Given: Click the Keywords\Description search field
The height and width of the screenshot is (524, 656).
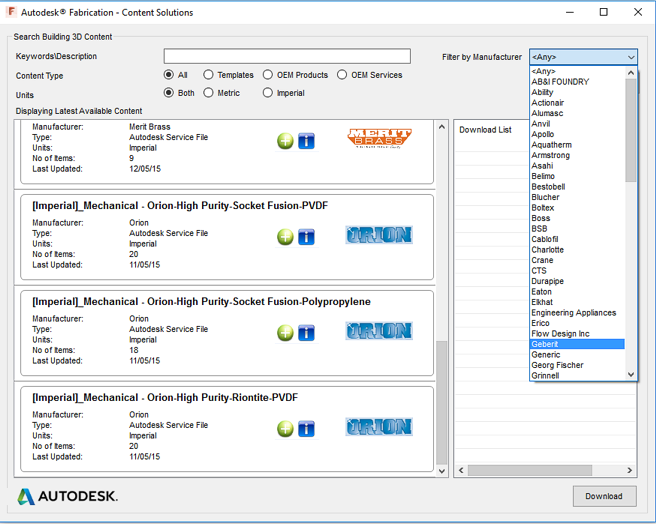Looking at the screenshot, I should (287, 56).
